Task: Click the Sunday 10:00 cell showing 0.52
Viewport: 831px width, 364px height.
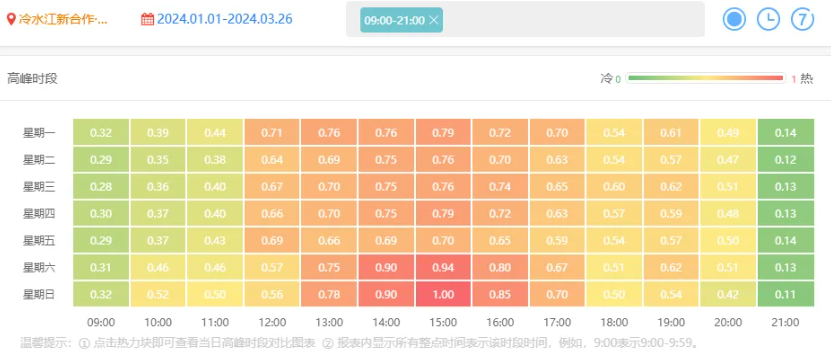Action: point(158,294)
